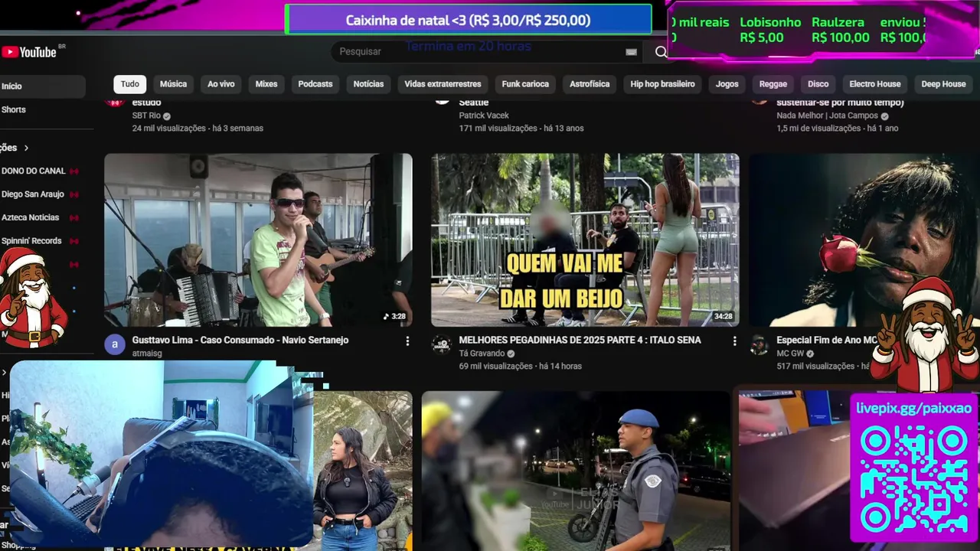The width and height of the screenshot is (980, 551).
Task: Select the '24 mil visualizações · há 3 semanas' text
Action: [x=198, y=129]
